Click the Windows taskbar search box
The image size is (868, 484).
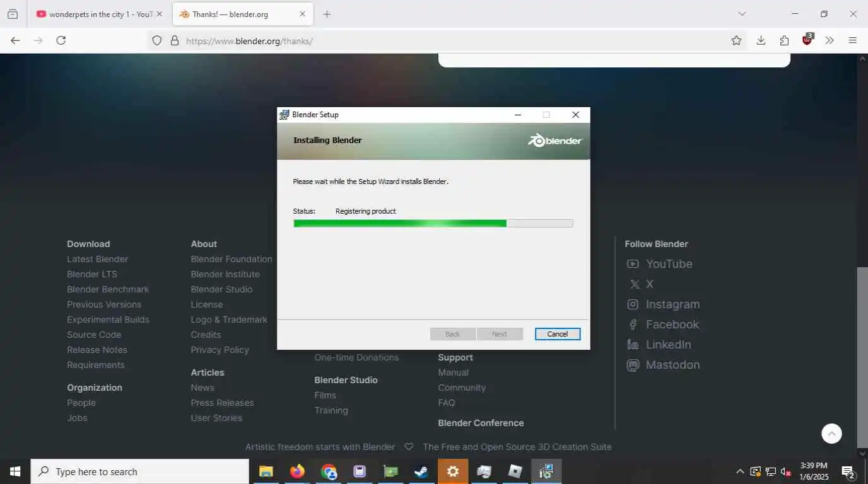click(x=140, y=471)
